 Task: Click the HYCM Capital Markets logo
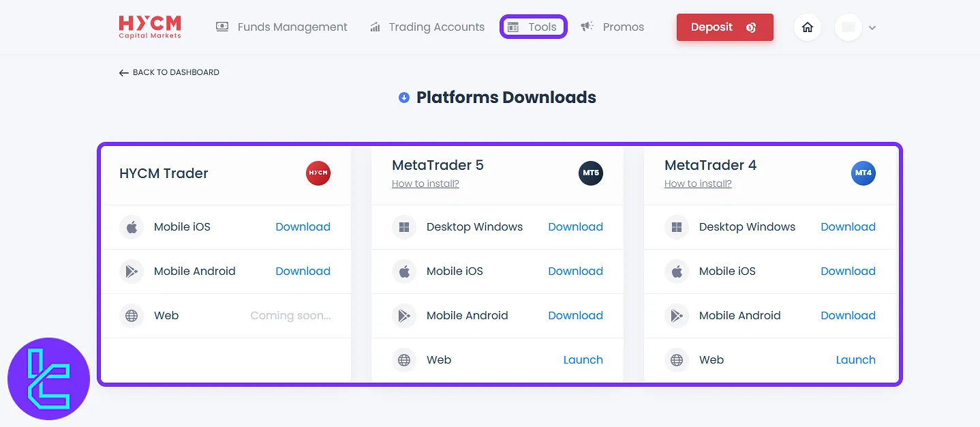point(150,27)
